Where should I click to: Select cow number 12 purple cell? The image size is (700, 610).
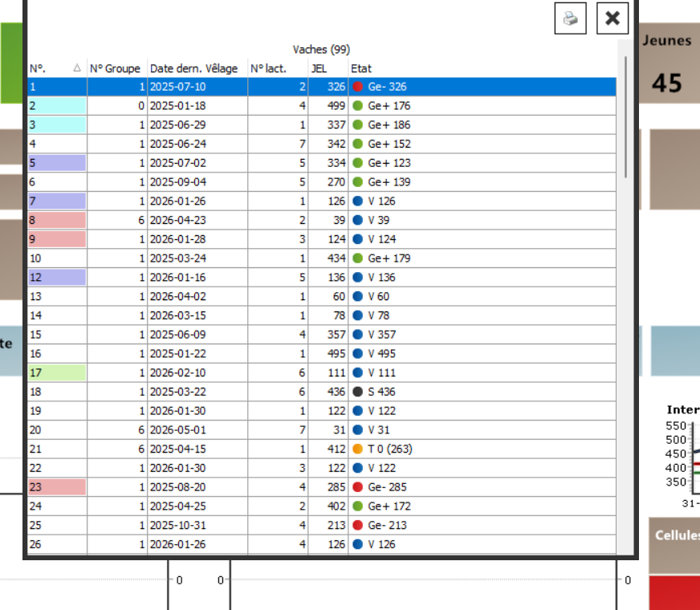[57, 277]
